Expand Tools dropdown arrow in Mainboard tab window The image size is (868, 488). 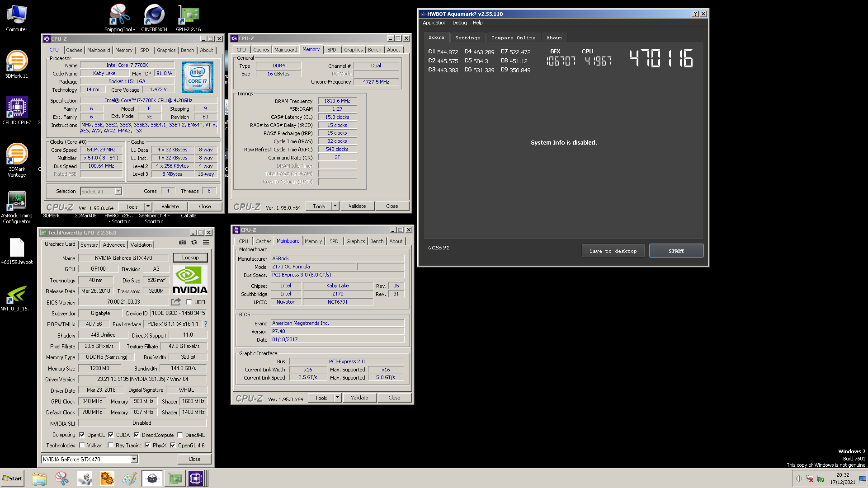[x=337, y=398]
